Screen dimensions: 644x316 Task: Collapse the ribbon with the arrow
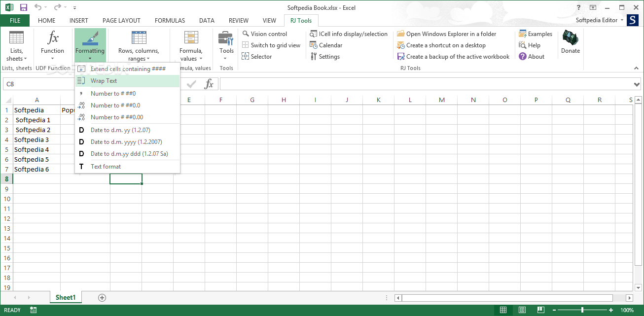[636, 68]
